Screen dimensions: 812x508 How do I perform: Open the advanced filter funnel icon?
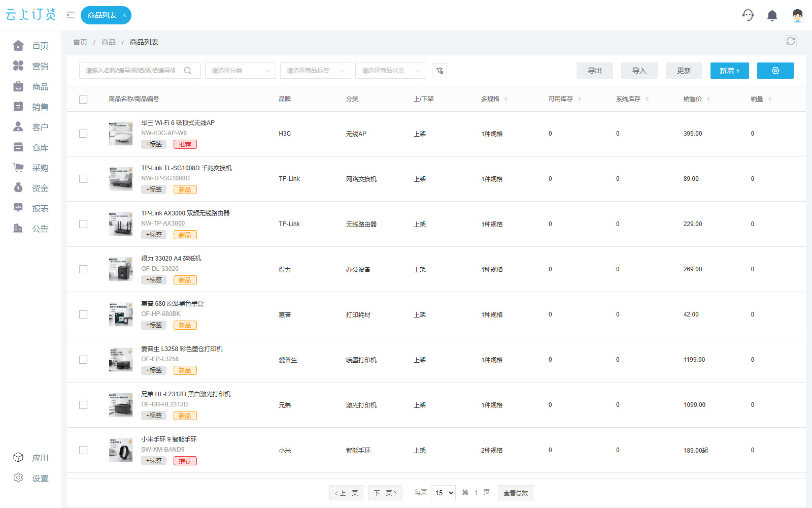(x=439, y=71)
